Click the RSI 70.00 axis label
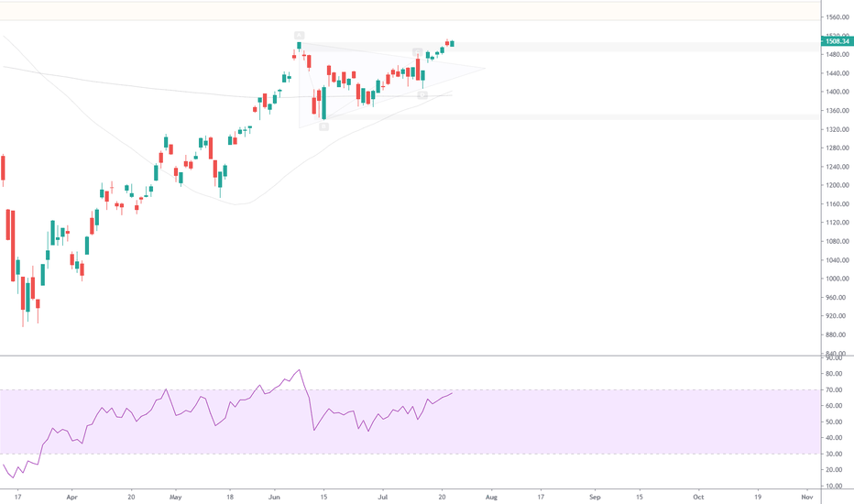The height and width of the screenshot is (504, 854). [x=835, y=390]
